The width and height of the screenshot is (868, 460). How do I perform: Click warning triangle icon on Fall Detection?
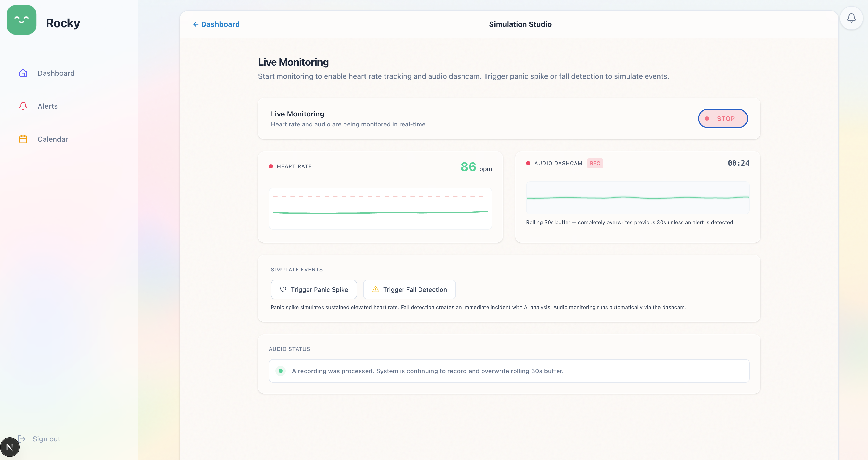point(375,290)
